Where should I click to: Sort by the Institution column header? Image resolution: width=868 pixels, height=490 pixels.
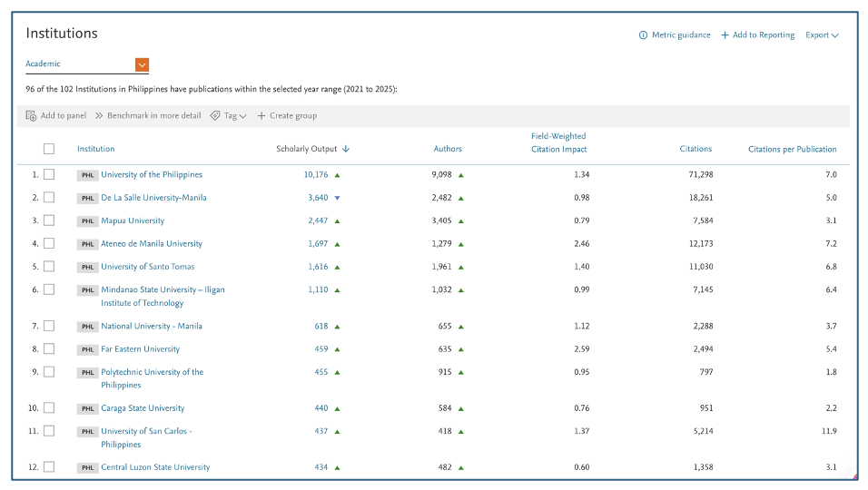click(95, 149)
